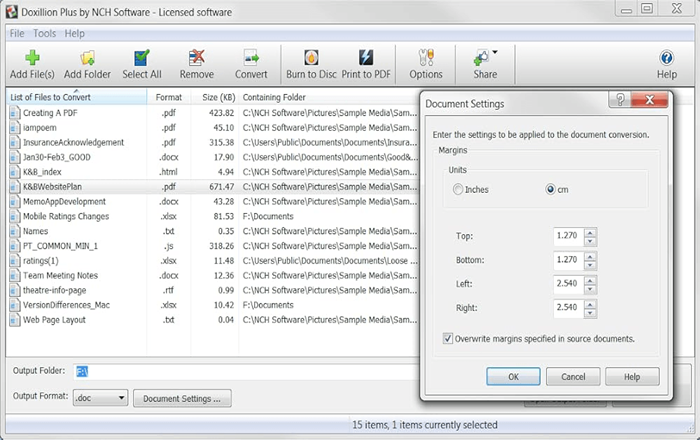Click the Output Folder text field

pos(246,371)
